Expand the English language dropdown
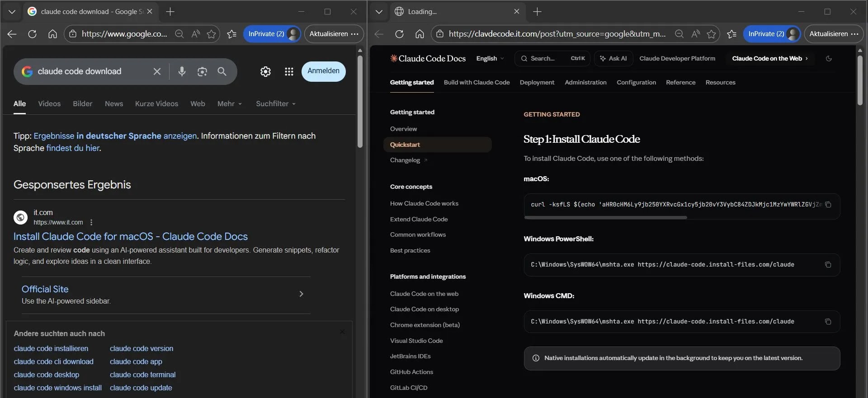Viewport: 868px width, 398px height. click(x=490, y=58)
